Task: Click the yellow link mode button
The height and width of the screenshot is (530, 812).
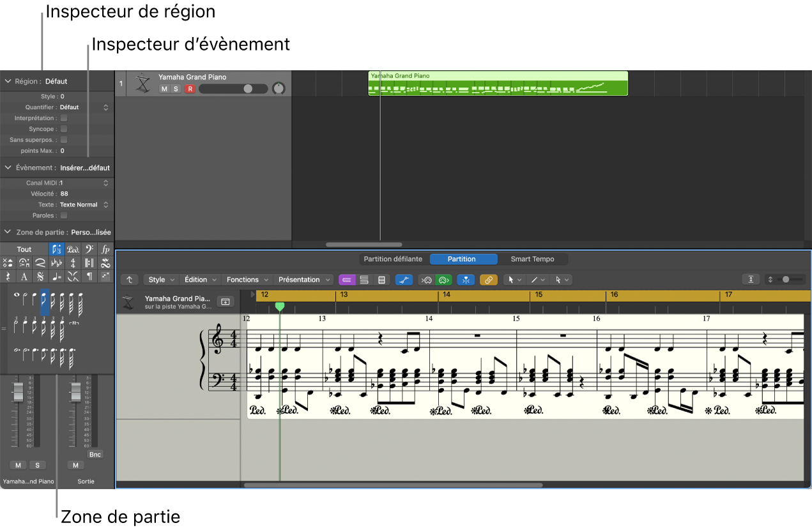Action: coord(488,280)
